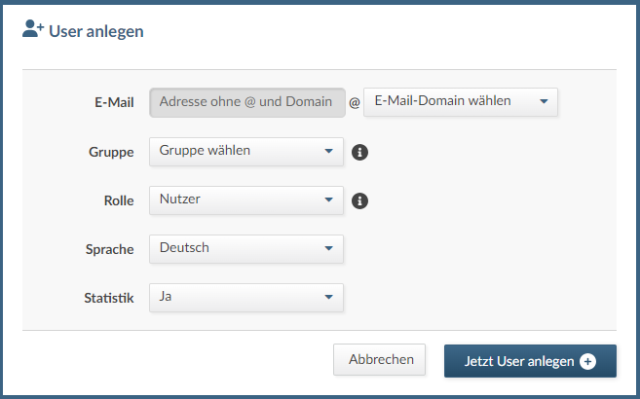This screenshot has width=640, height=399.
Task: Click the User anlegen heading text
Action: coord(96,31)
